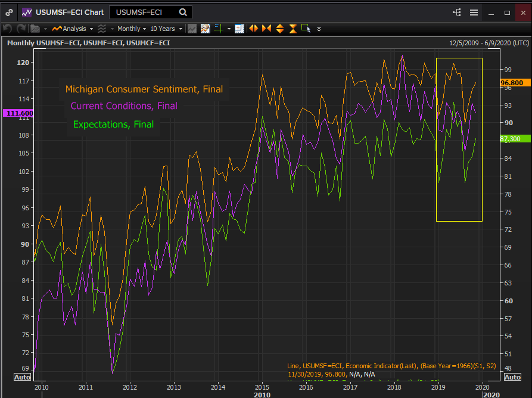Click the crosshair plus icon with blue border
This screenshot has height=398, width=532.
pos(239,29)
